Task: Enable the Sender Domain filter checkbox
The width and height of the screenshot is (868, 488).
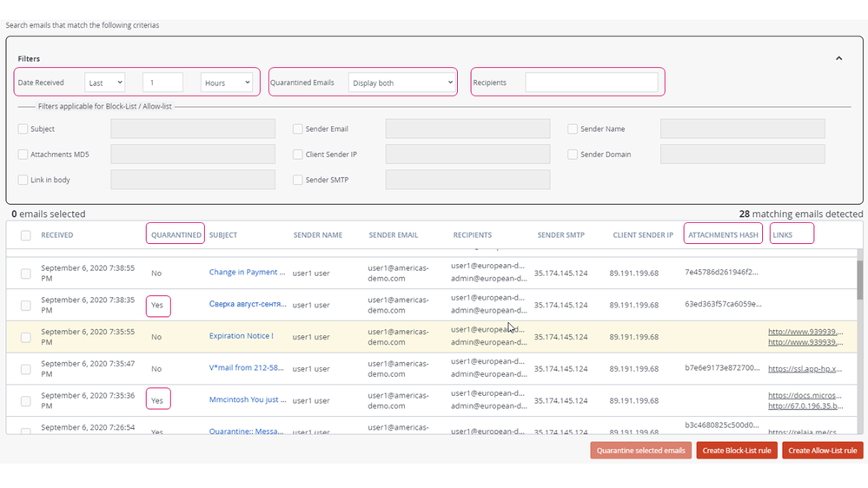Action: 573,155
